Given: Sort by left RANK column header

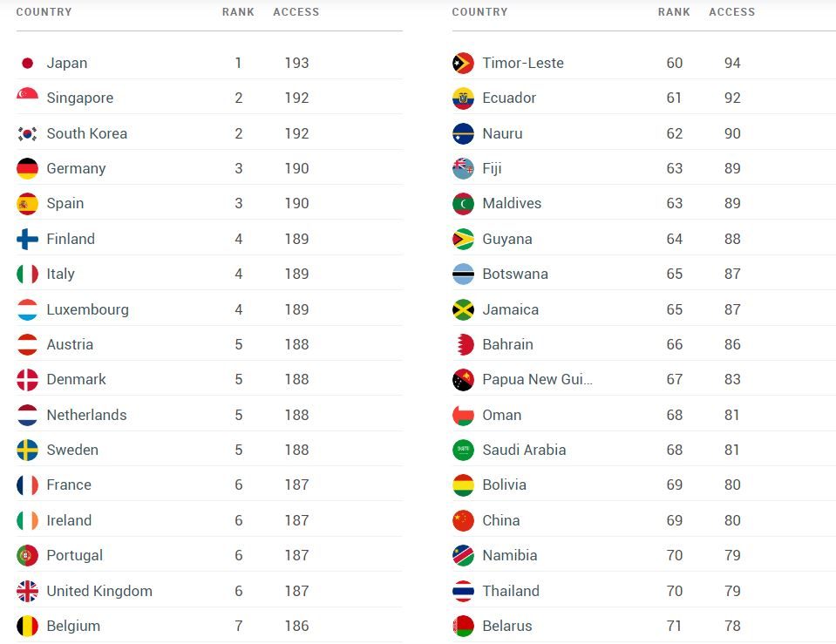Looking at the screenshot, I should pyautogui.click(x=238, y=12).
